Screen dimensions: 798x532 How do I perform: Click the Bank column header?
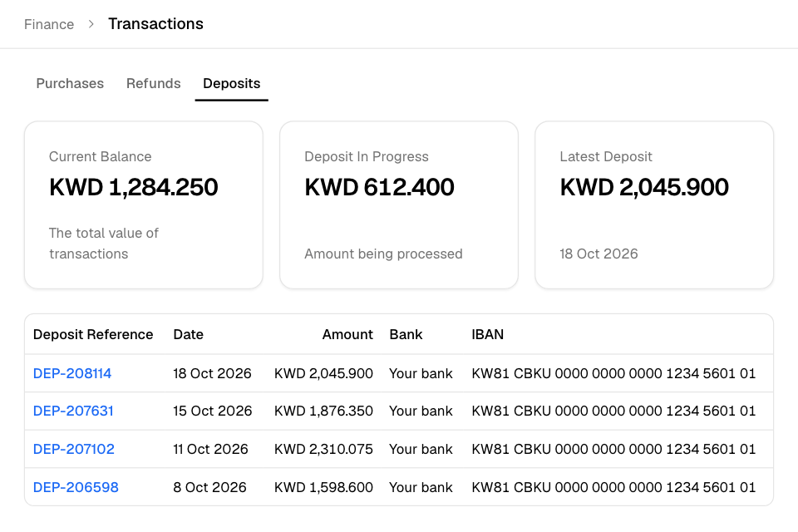click(406, 334)
